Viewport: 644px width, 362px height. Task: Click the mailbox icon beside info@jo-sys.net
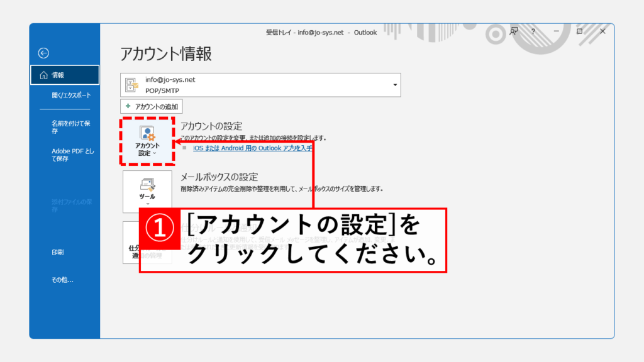133,85
